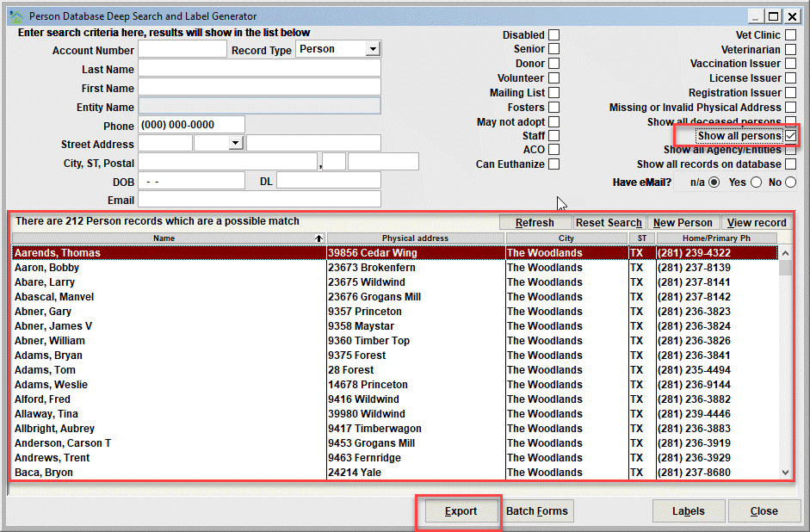Open the Record Type dropdown
Viewport: 810px width, 532px height.
point(373,49)
